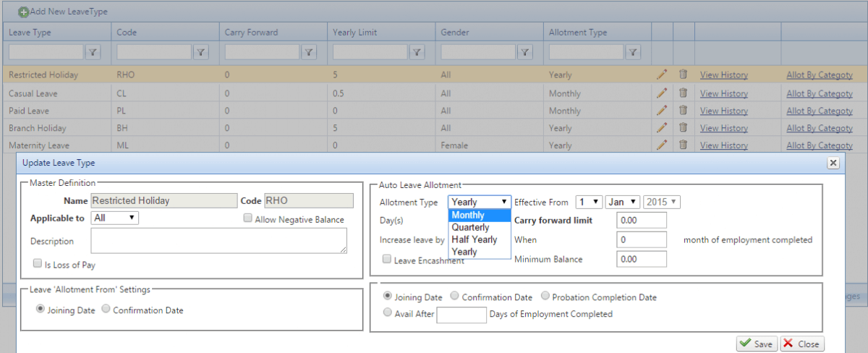
Task: Click the Description text area
Action: (218, 241)
